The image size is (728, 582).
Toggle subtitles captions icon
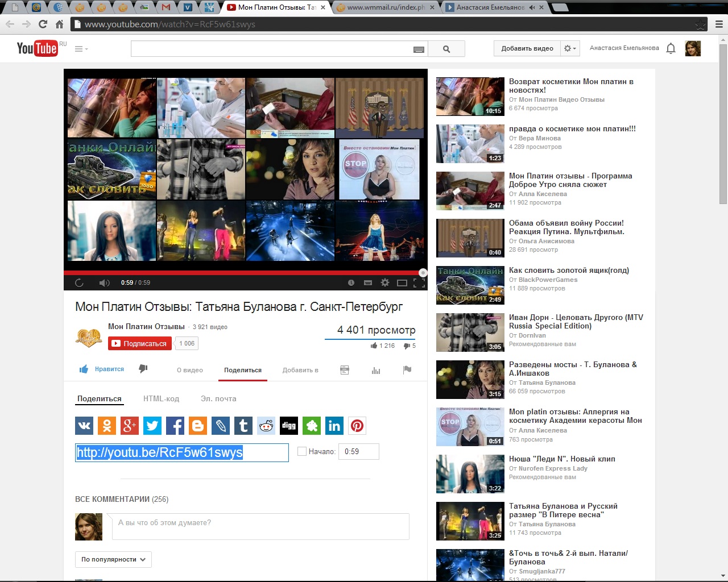coord(368,282)
